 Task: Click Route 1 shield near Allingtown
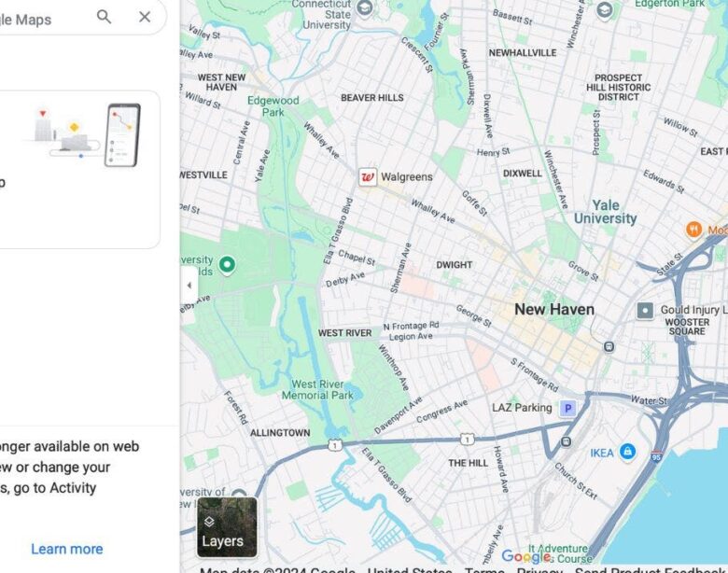coord(335,445)
